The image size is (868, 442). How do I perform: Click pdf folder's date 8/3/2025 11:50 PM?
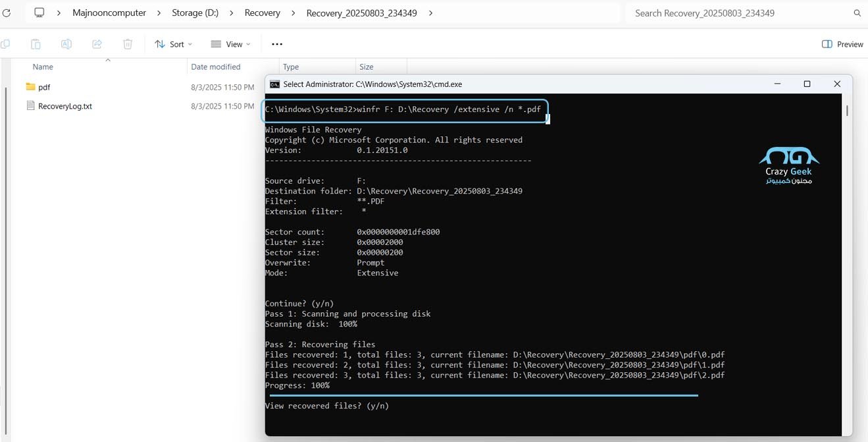222,87
